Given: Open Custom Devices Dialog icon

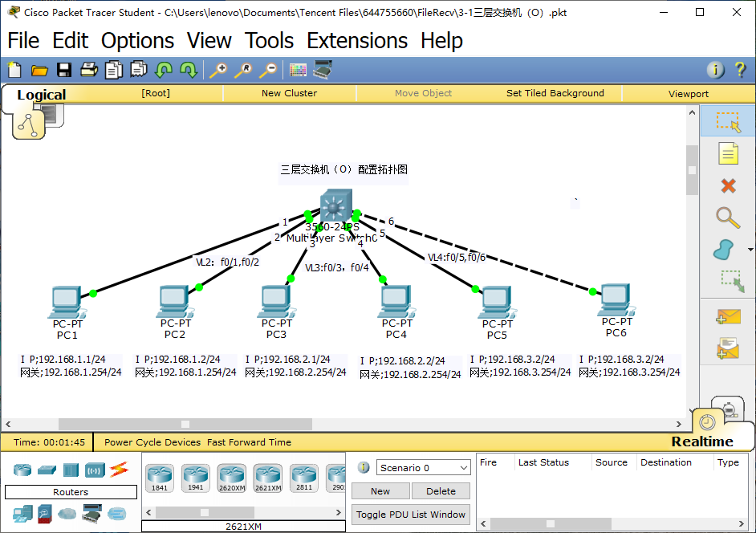Looking at the screenshot, I should point(323,70).
